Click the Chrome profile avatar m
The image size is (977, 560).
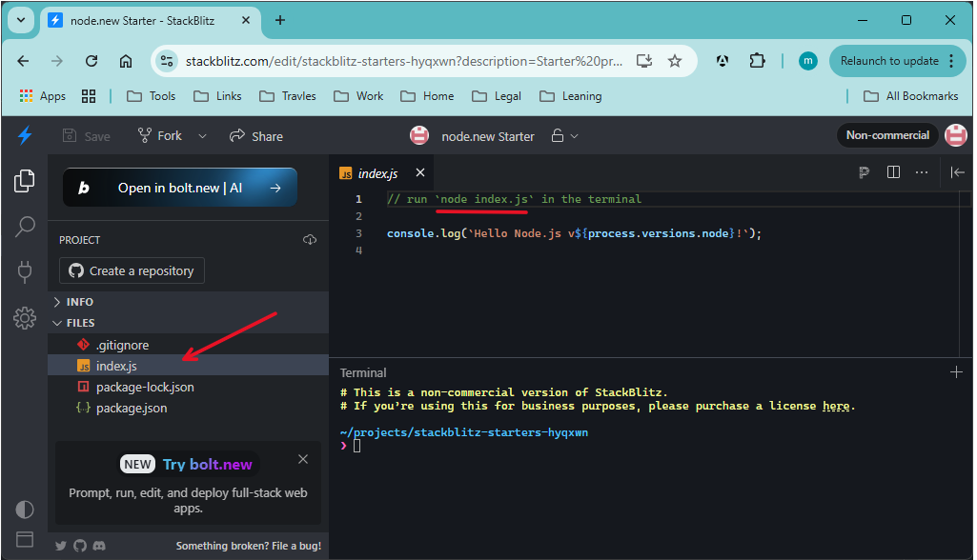(808, 61)
